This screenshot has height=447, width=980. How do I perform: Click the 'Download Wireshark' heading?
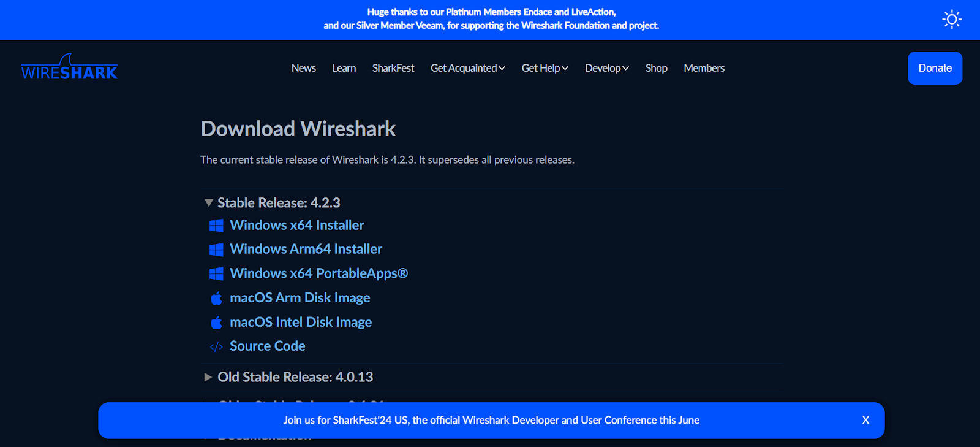pyautogui.click(x=298, y=129)
